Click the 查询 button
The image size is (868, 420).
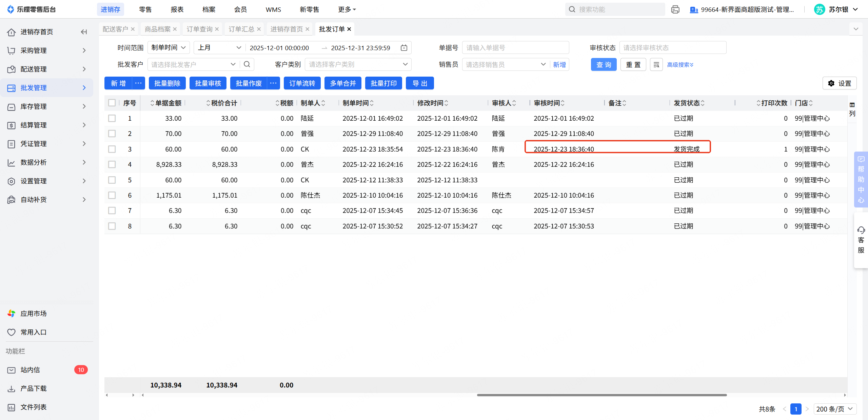tap(604, 65)
